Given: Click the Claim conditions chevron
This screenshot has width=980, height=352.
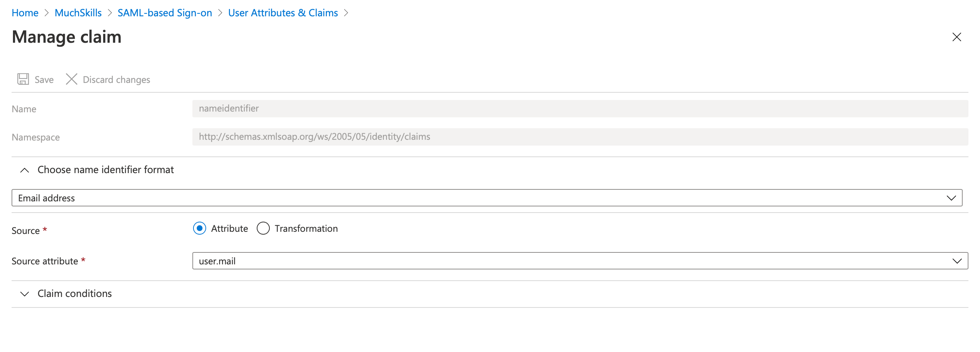Looking at the screenshot, I should coord(24,294).
